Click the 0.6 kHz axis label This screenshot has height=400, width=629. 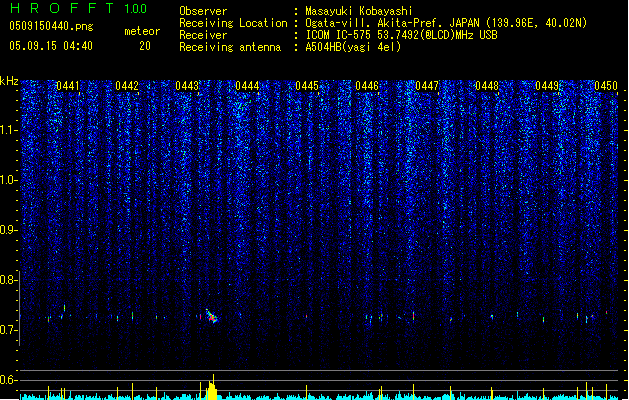[9, 380]
